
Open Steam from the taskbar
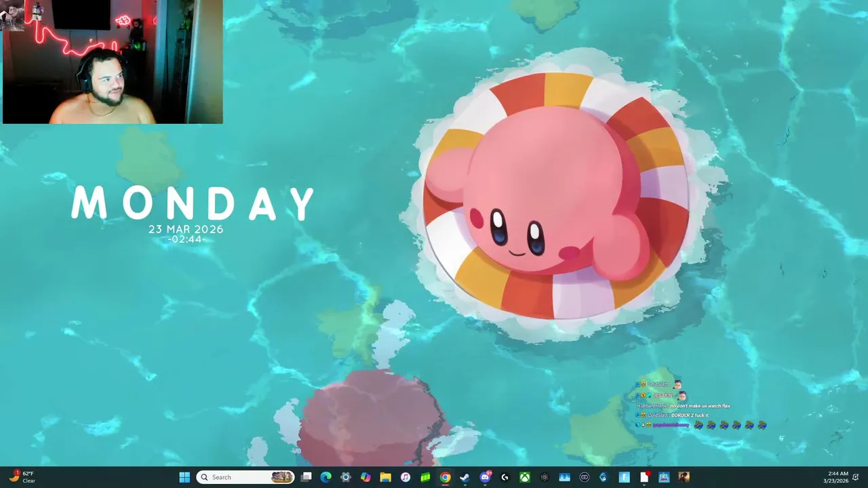pos(465,477)
